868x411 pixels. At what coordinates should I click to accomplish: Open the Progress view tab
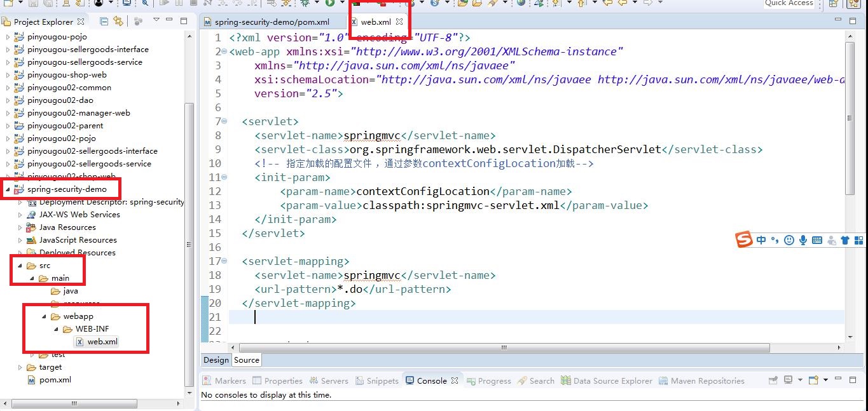(488, 381)
